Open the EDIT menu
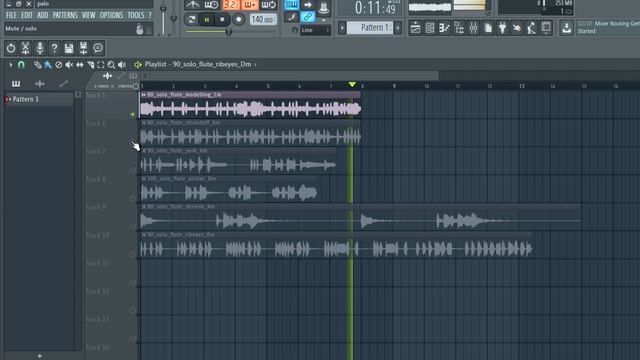The width and height of the screenshot is (640, 360). 27,16
